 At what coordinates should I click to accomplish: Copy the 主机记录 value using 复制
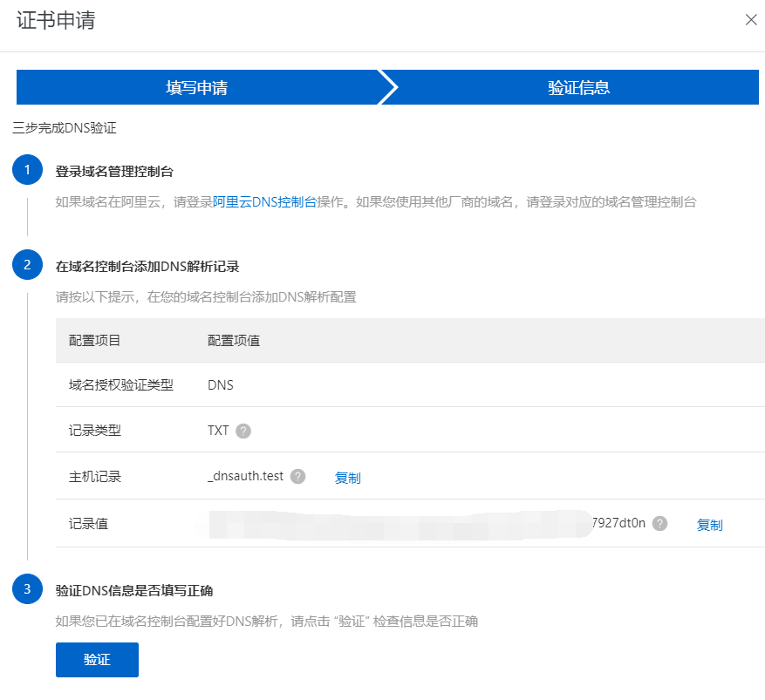pyautogui.click(x=347, y=478)
